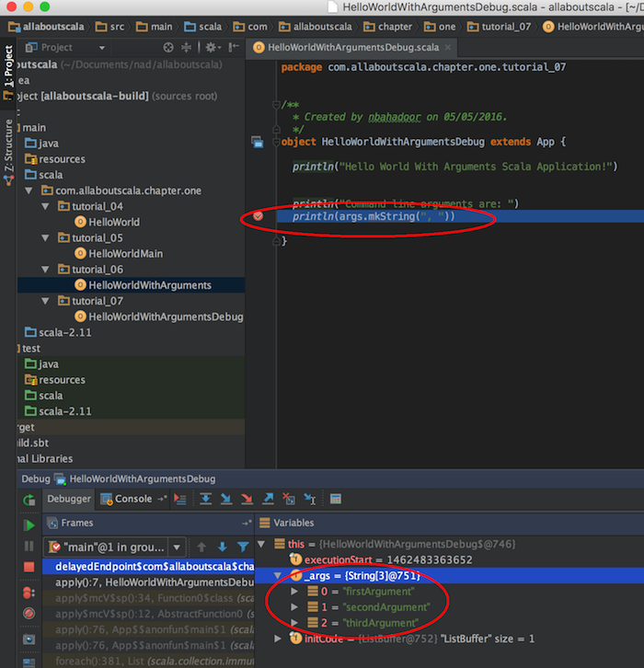Toggle the breakpoint on the println args line
This screenshot has width=644, height=668.
click(x=259, y=216)
